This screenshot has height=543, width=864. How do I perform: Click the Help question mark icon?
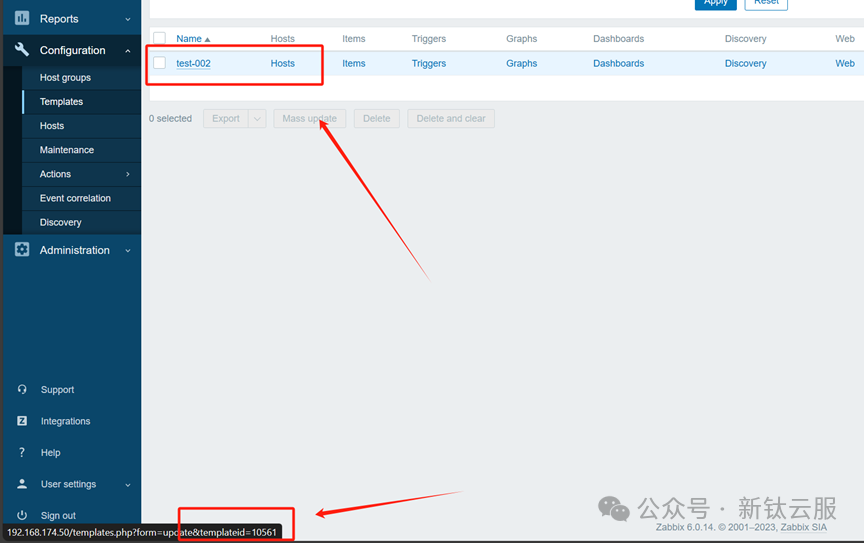click(22, 452)
